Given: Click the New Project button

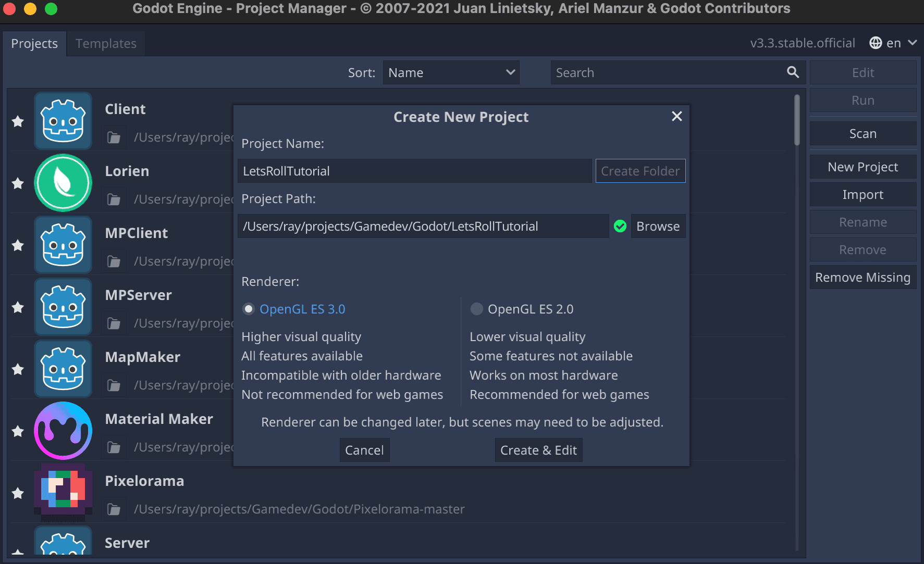Looking at the screenshot, I should point(863,167).
